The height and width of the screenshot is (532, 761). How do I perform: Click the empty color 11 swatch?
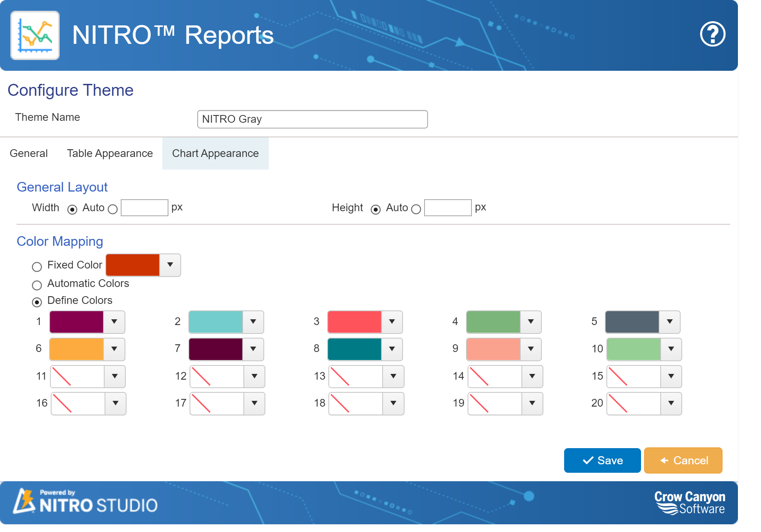pyautogui.click(x=77, y=377)
